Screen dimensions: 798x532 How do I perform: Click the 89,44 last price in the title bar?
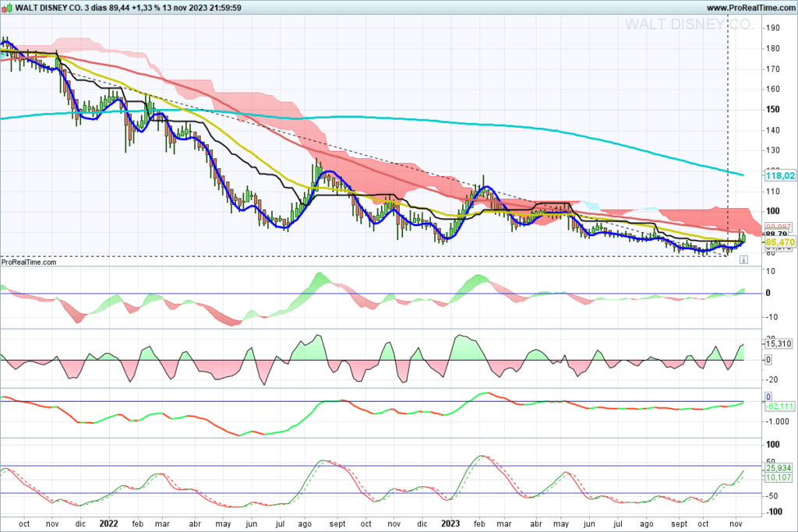click(119, 8)
